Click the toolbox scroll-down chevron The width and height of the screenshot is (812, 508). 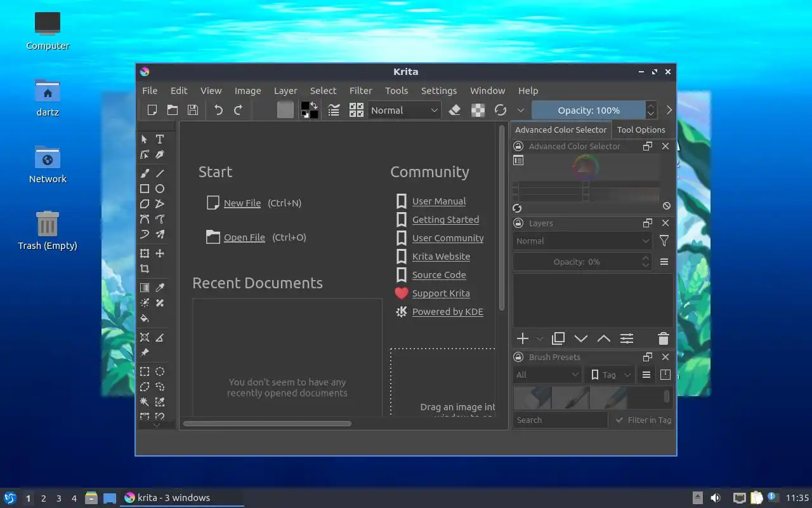tap(156, 424)
